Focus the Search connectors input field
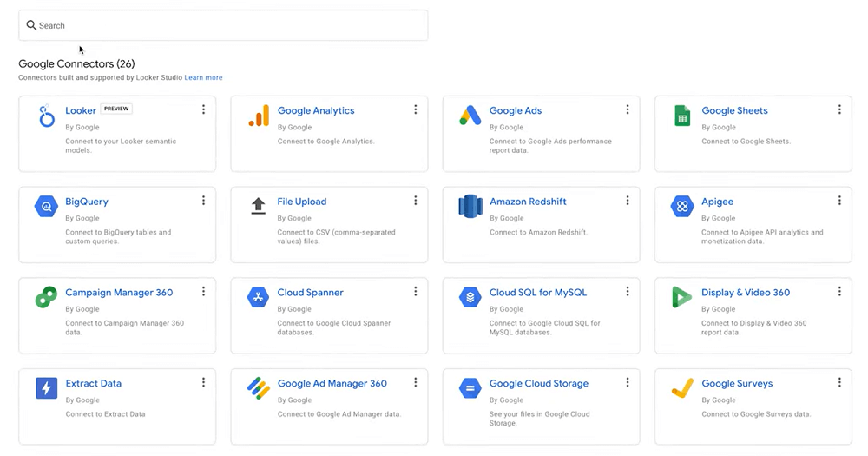This screenshot has height=456, width=868. point(223,25)
